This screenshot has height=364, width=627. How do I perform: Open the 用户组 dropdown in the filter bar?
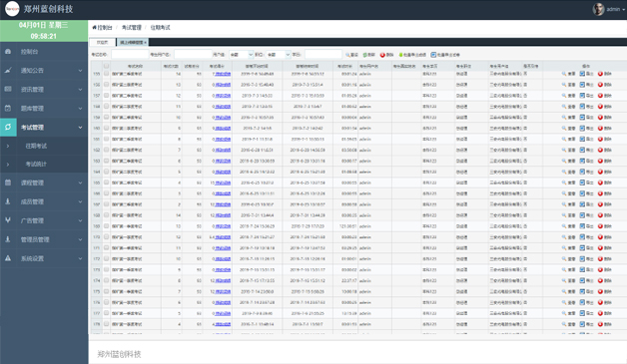pos(242,54)
